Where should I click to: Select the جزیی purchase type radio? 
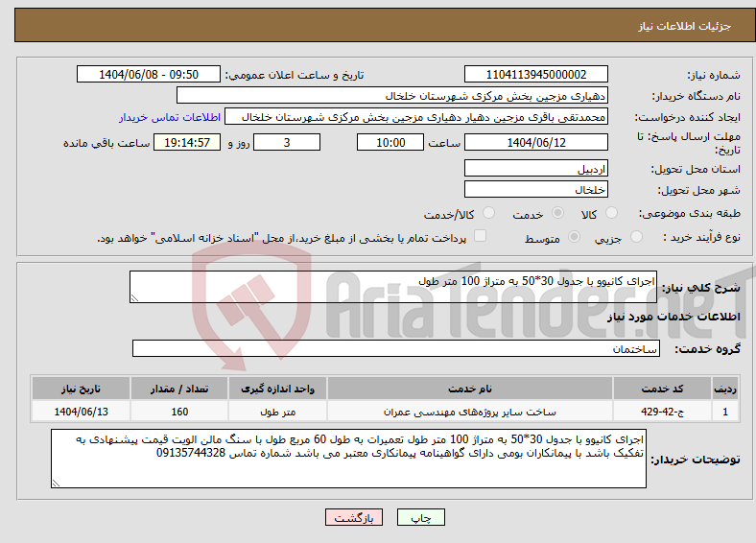pyautogui.click(x=636, y=236)
